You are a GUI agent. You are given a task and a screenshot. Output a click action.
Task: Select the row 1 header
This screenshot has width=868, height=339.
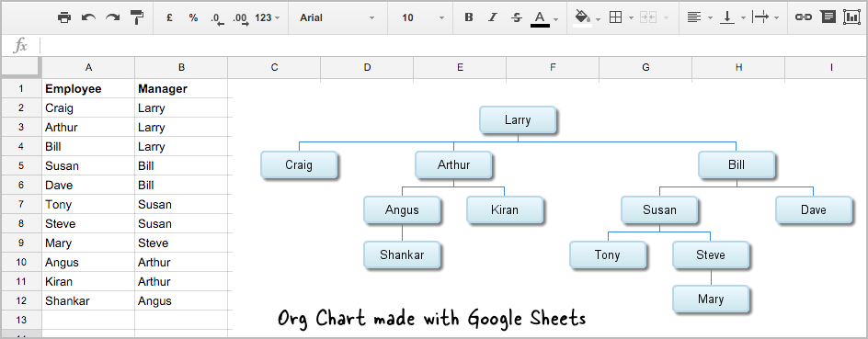tap(21, 88)
